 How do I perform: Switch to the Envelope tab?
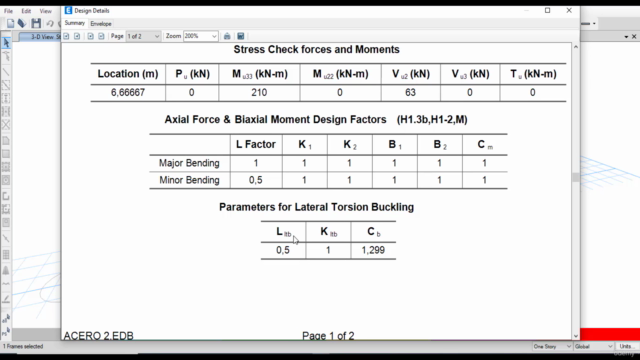click(x=101, y=24)
